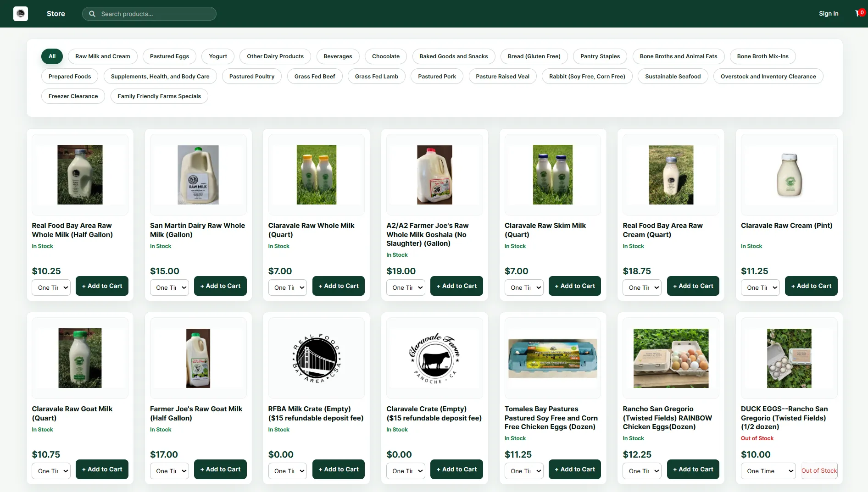Screen dimensions: 868x492
Task: Show Family Friendly Farms Specials
Action: click(159, 96)
